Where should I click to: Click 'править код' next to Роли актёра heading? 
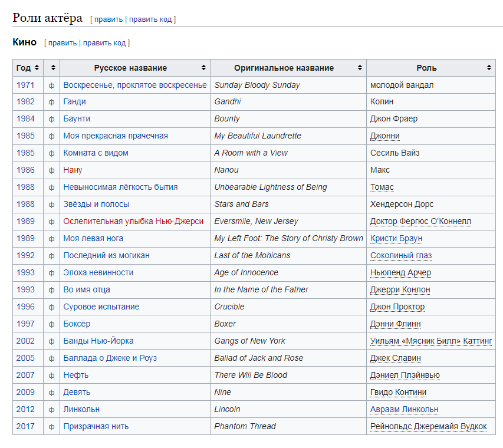point(150,19)
